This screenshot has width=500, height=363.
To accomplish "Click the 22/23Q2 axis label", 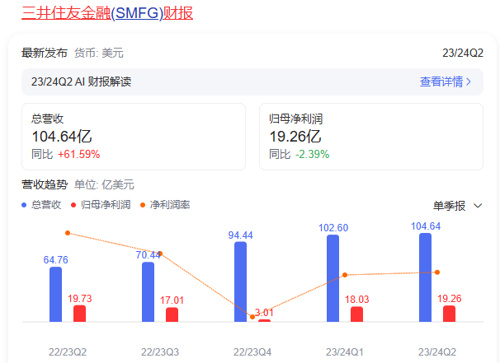I will coord(68,352).
